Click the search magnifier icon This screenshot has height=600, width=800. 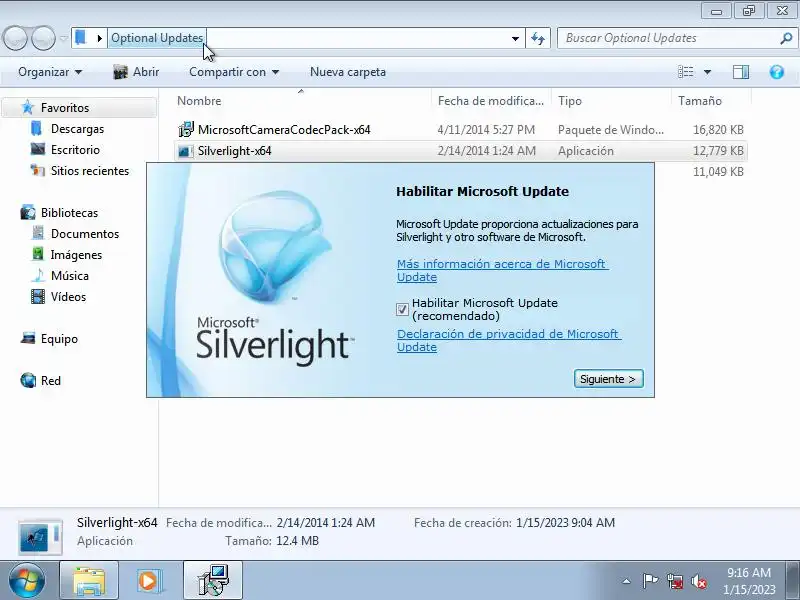(786, 38)
